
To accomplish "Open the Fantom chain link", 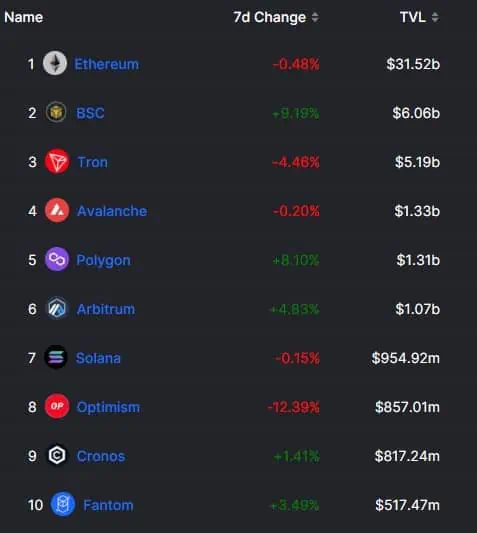I will [108, 505].
